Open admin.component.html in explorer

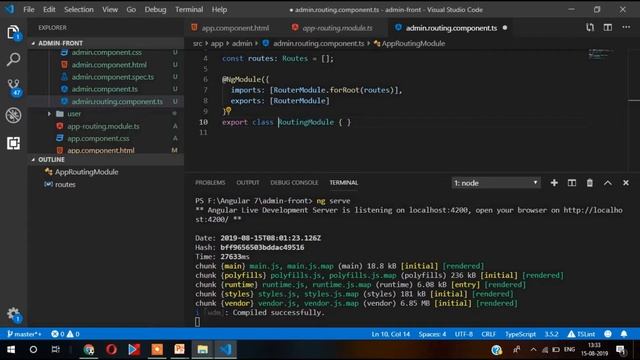[109, 64]
